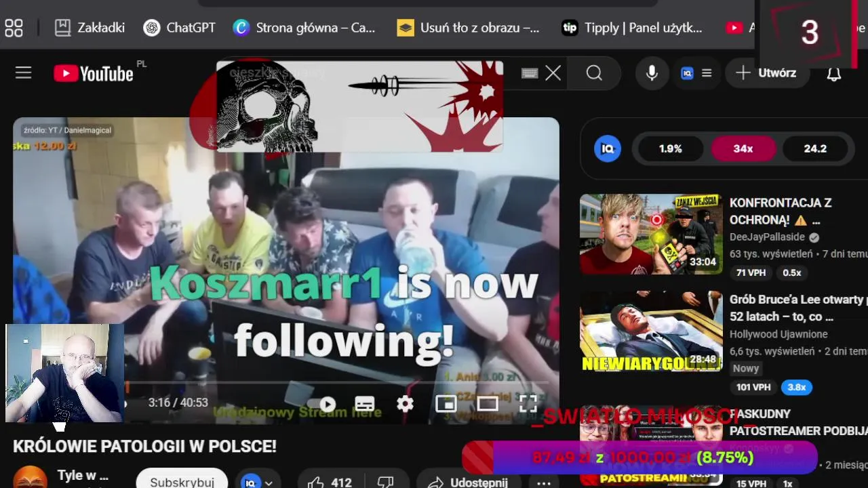Open the KONFRONTACJA Z OCHRONĄ! title link
The image size is (868, 488).
pyautogui.click(x=781, y=211)
